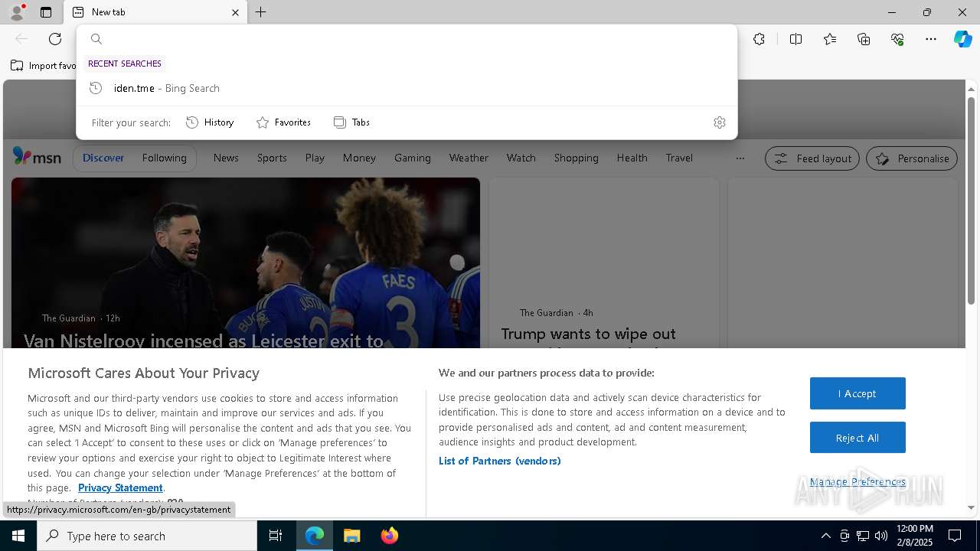Screen dimensions: 980x551
Task: Open Feed layout options
Action: (x=812, y=158)
